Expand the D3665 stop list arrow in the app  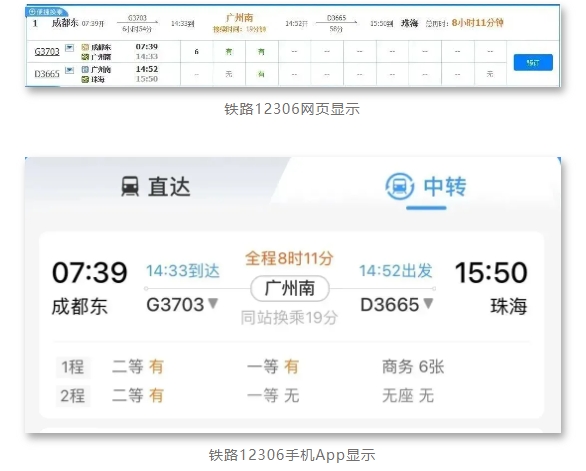(428, 303)
